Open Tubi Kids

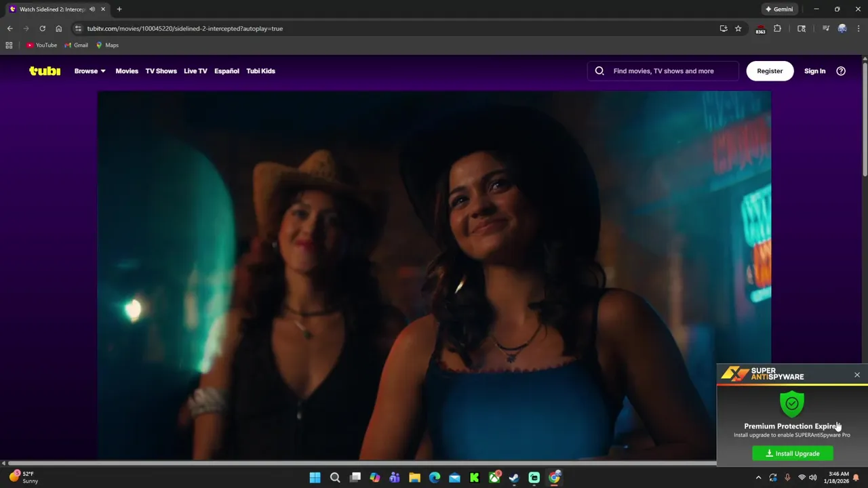click(260, 70)
